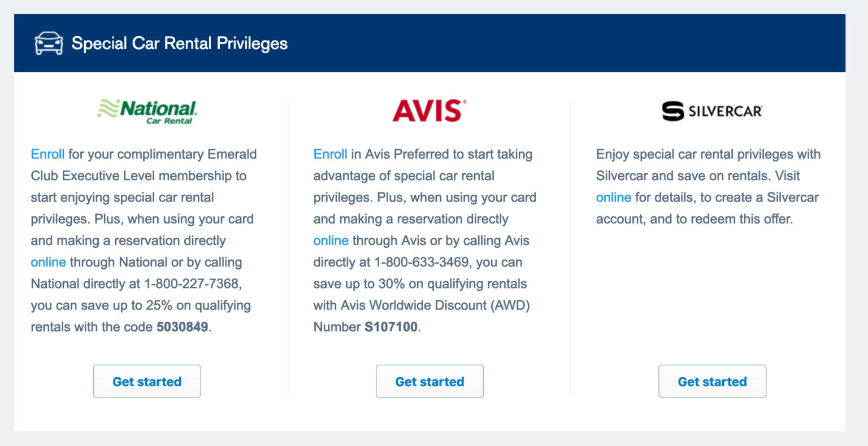Click the registered trademark symbol beside AVIS
The height and width of the screenshot is (446, 868).
[465, 102]
